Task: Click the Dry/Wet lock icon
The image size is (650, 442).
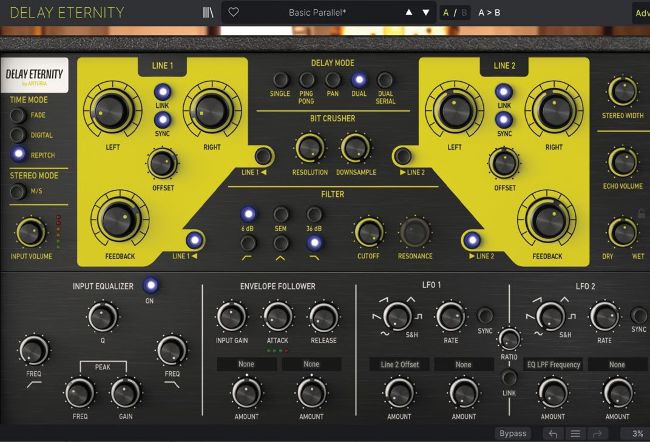Action: point(641,214)
